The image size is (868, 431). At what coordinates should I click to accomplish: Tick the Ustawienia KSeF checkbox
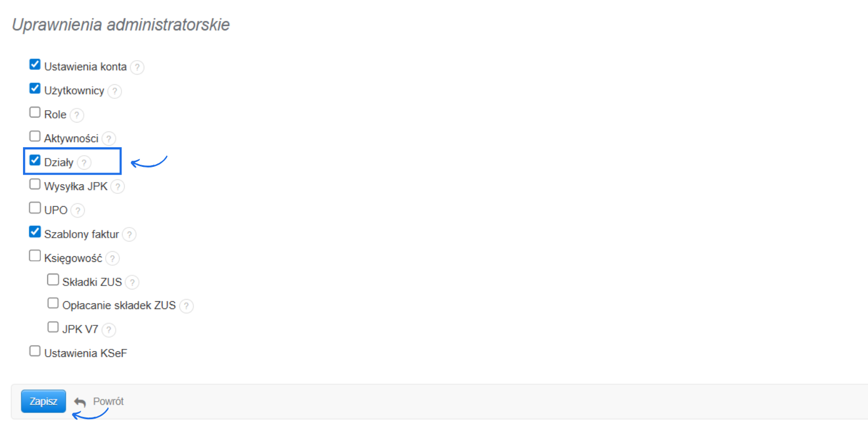[x=35, y=352]
